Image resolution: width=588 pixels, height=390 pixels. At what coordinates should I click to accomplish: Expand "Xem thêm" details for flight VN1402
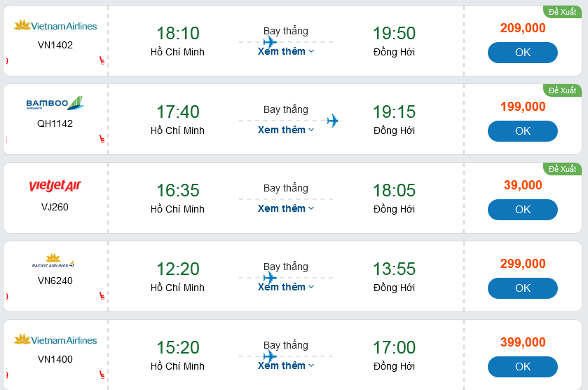pyautogui.click(x=286, y=52)
